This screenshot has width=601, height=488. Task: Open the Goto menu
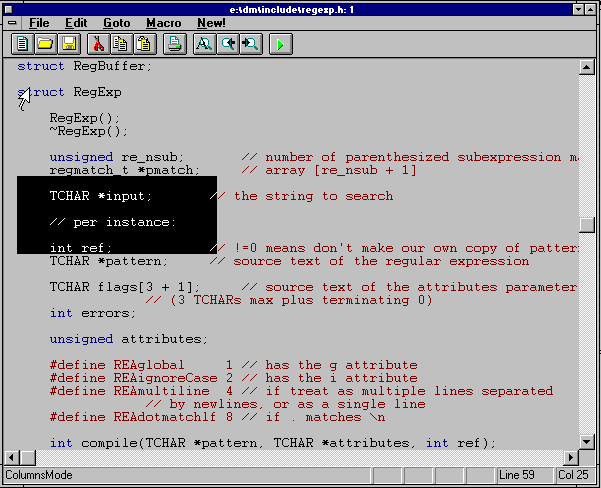click(x=117, y=23)
